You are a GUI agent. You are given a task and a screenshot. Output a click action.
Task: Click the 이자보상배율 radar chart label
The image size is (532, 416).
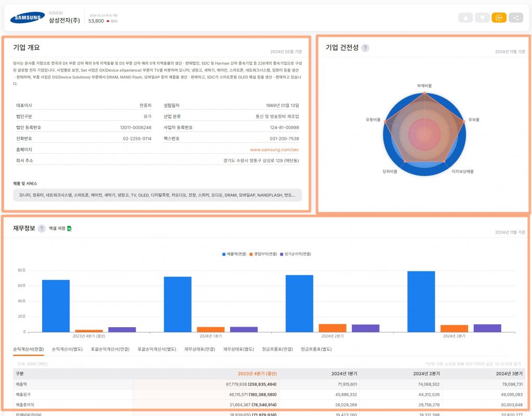tap(462, 171)
